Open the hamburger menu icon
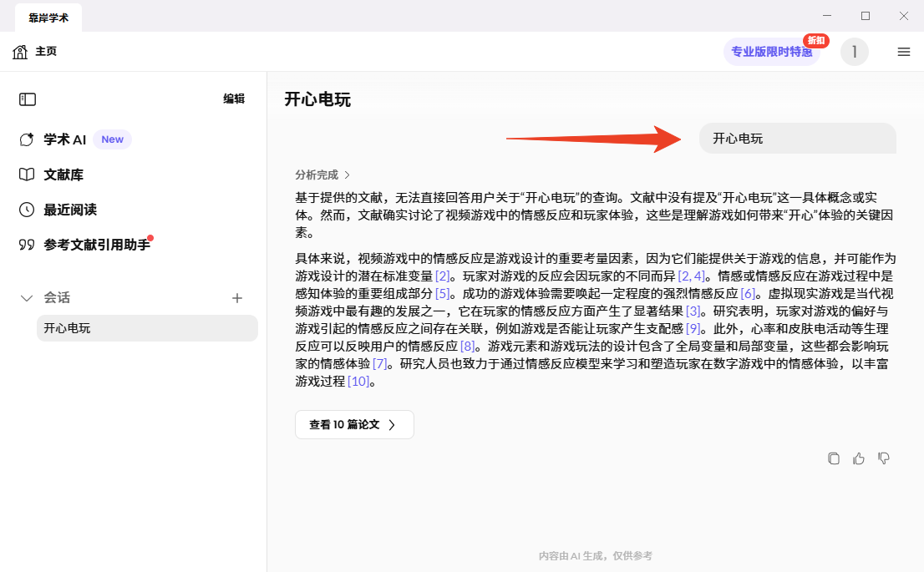 coord(903,52)
